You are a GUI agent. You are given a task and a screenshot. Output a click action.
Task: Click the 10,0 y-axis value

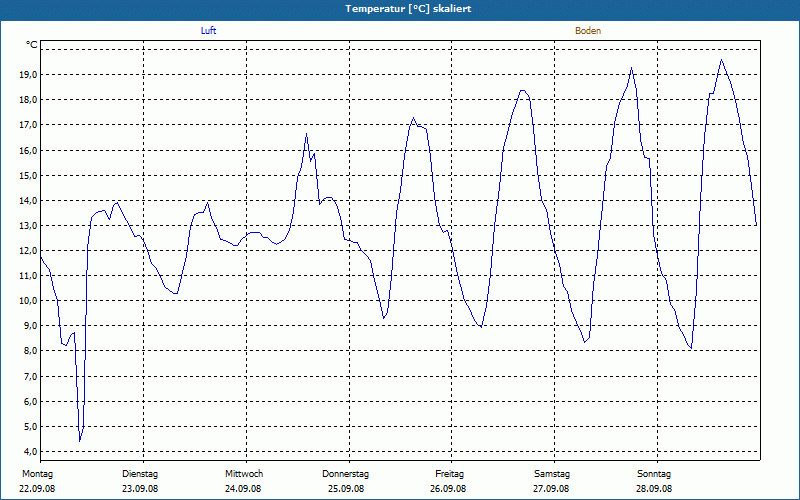[29, 301]
